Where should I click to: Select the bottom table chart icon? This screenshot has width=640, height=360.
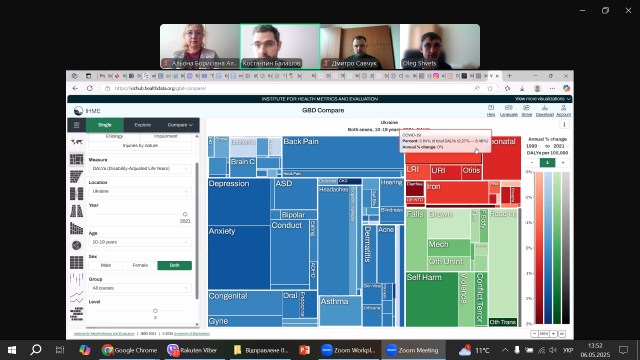pyautogui.click(x=76, y=314)
